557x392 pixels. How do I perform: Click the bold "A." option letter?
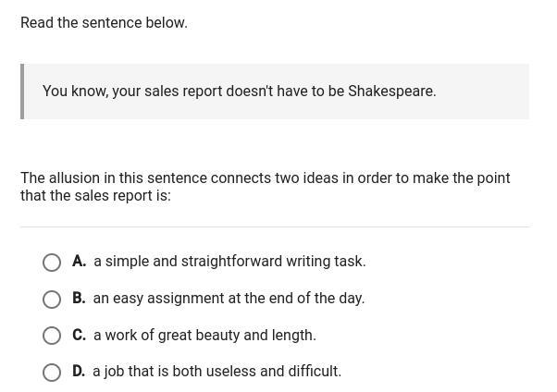79,262
